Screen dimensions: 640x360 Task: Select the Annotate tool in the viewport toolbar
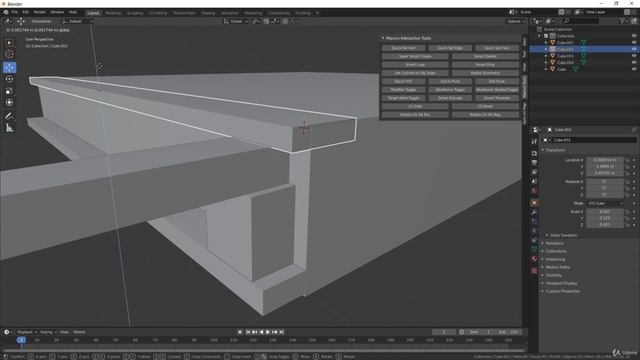pyautogui.click(x=9, y=116)
